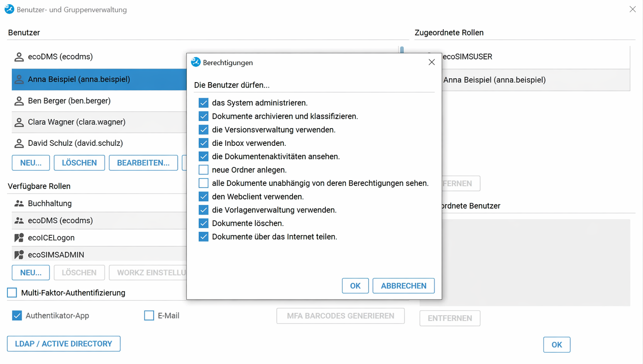643x364 pixels.
Task: Close the Berechtigungen dialog with X
Action: [x=431, y=62]
